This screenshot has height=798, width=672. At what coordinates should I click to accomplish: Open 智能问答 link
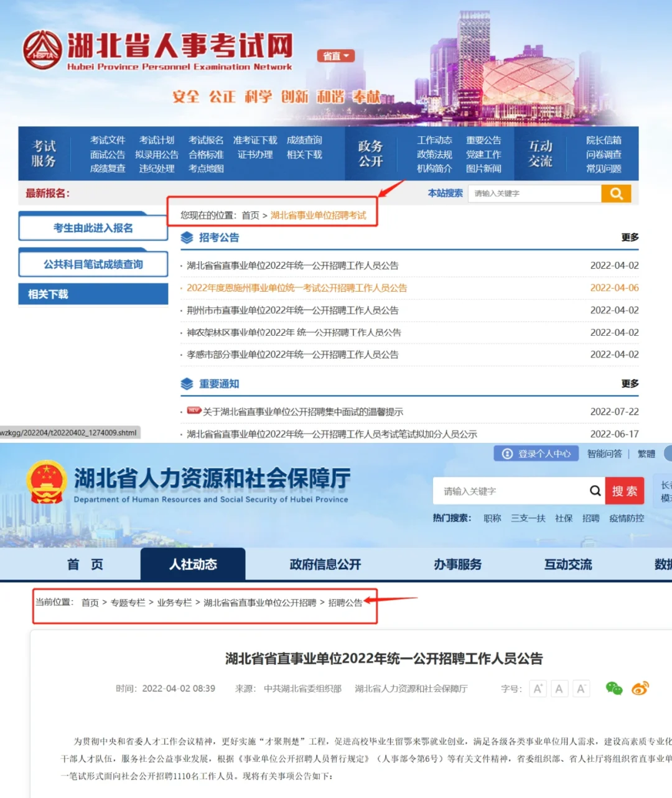pyautogui.click(x=604, y=453)
